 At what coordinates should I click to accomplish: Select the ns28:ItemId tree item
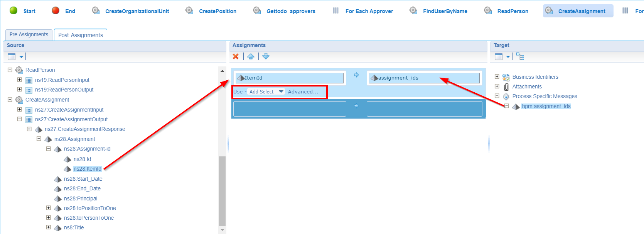click(88, 169)
